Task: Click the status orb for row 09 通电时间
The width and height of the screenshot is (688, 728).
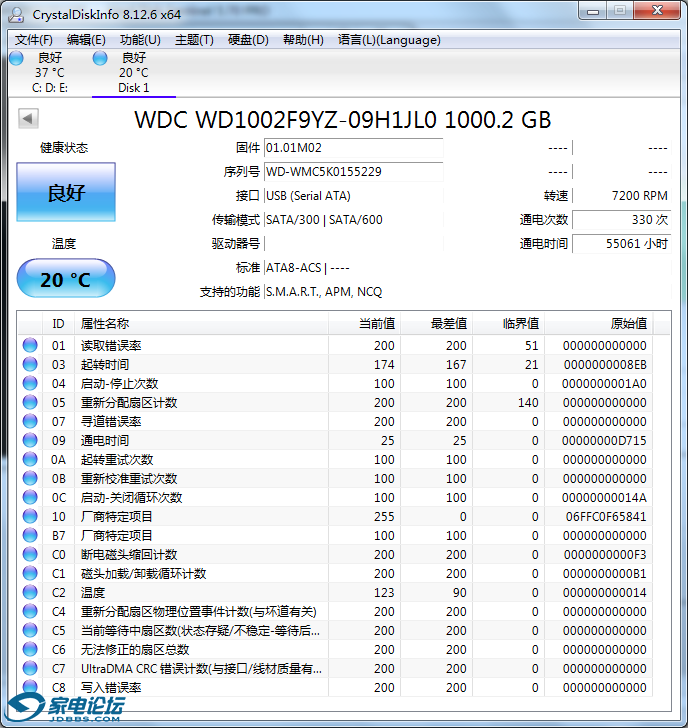Action: 30,440
